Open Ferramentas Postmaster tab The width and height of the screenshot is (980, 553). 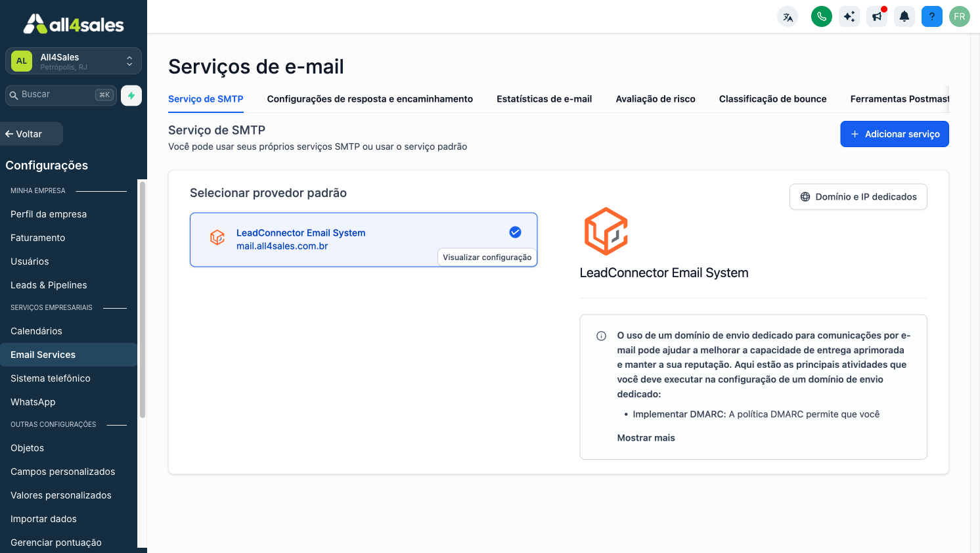pyautogui.click(x=899, y=99)
